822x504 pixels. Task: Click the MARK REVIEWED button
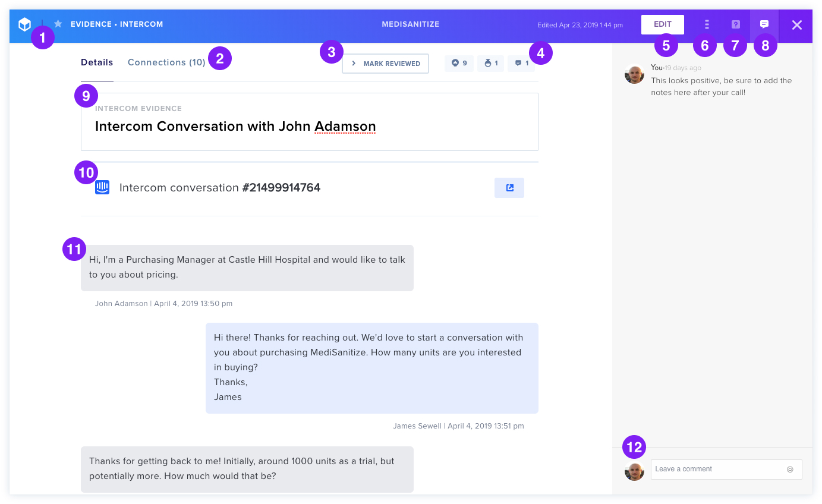[385, 64]
